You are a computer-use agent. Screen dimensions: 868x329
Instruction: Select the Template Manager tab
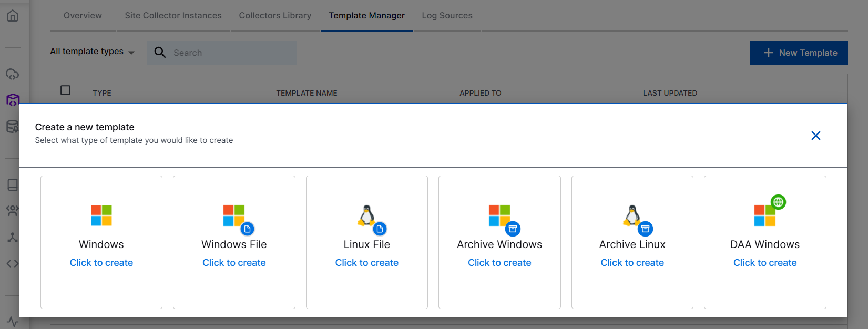coord(366,16)
